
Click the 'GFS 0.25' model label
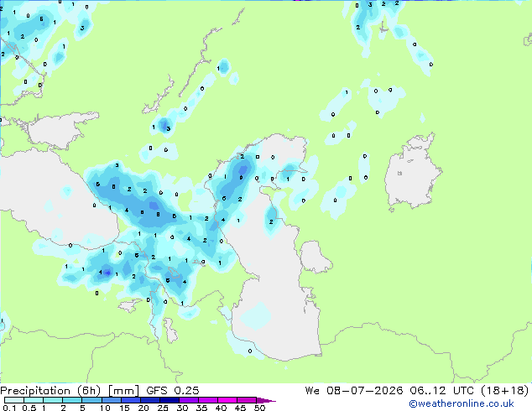pyautogui.click(x=173, y=391)
